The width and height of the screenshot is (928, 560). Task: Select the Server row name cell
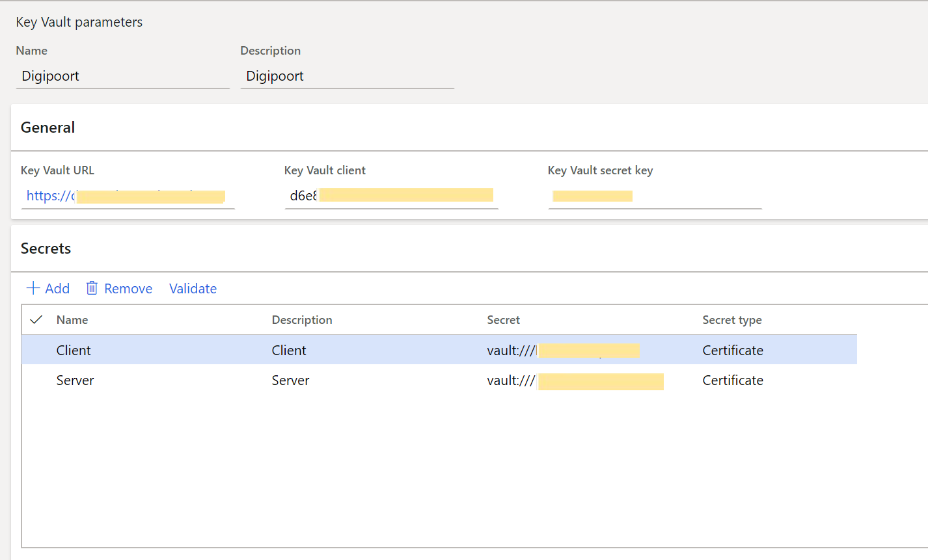75,380
